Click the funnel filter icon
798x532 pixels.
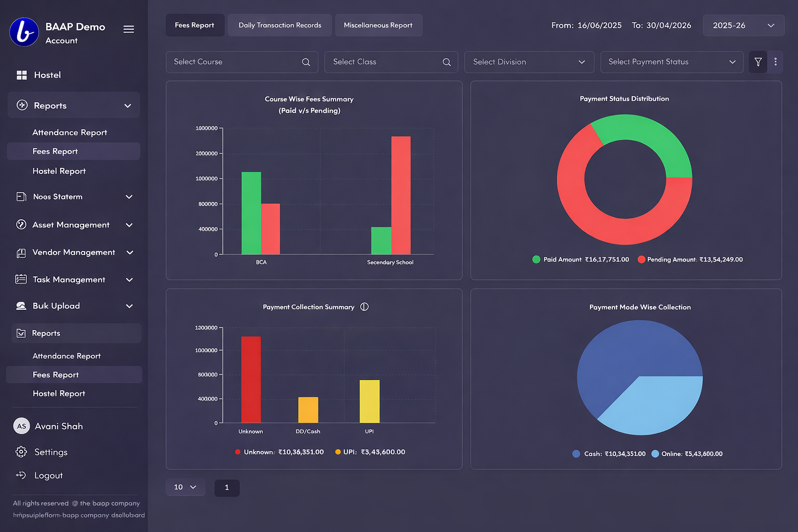758,62
